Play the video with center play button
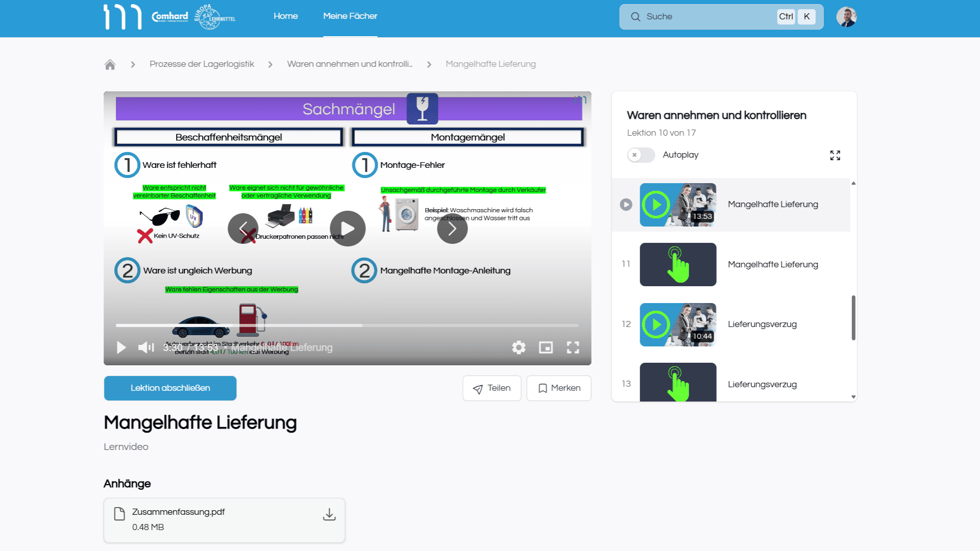 pos(348,229)
